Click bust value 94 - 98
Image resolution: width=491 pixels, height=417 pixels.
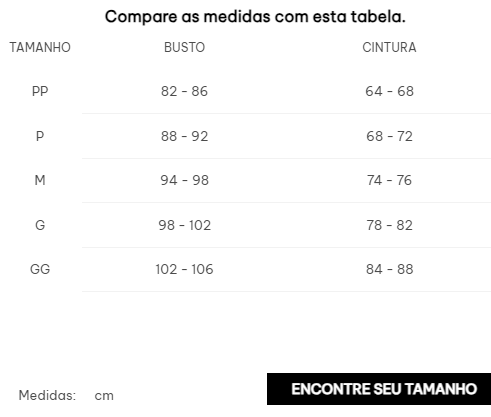(x=184, y=180)
